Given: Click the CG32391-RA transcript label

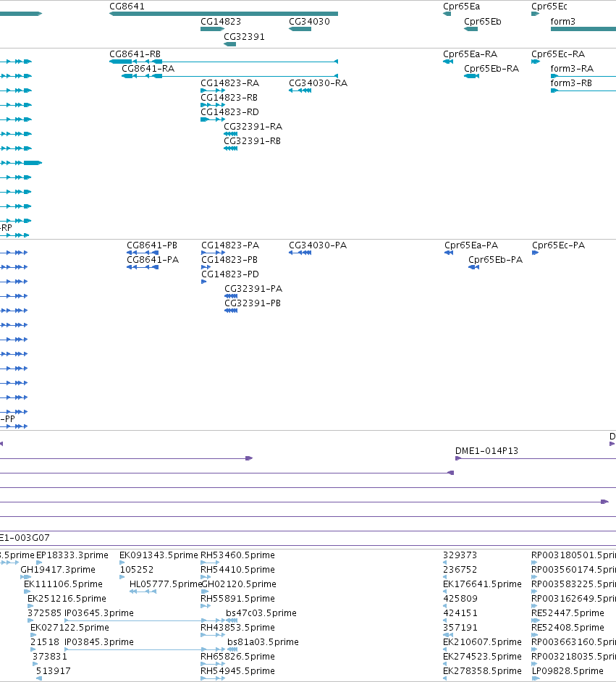Looking at the screenshot, I should point(253,127).
